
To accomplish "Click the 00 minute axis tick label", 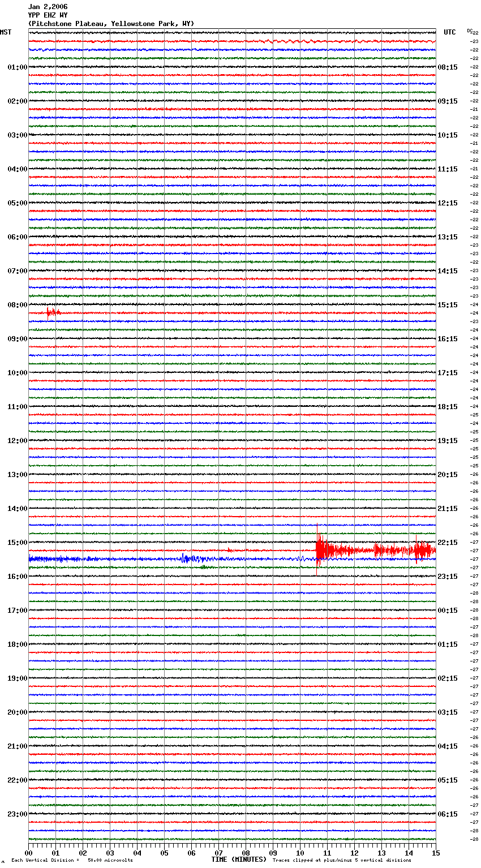I will [28, 853].
